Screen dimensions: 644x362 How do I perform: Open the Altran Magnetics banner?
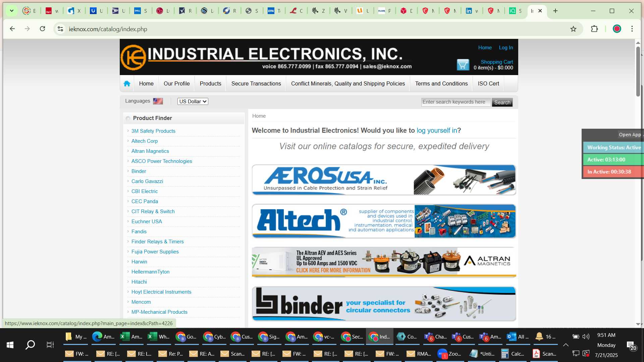(384, 262)
